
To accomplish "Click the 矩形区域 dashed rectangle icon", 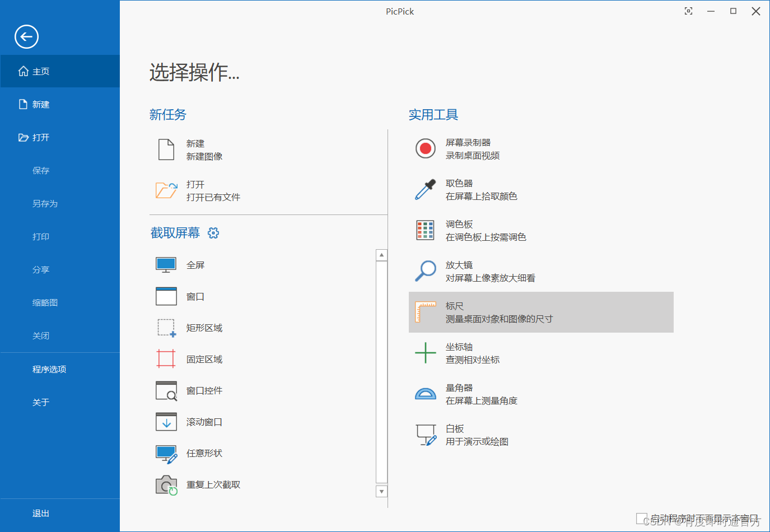I will point(166,328).
